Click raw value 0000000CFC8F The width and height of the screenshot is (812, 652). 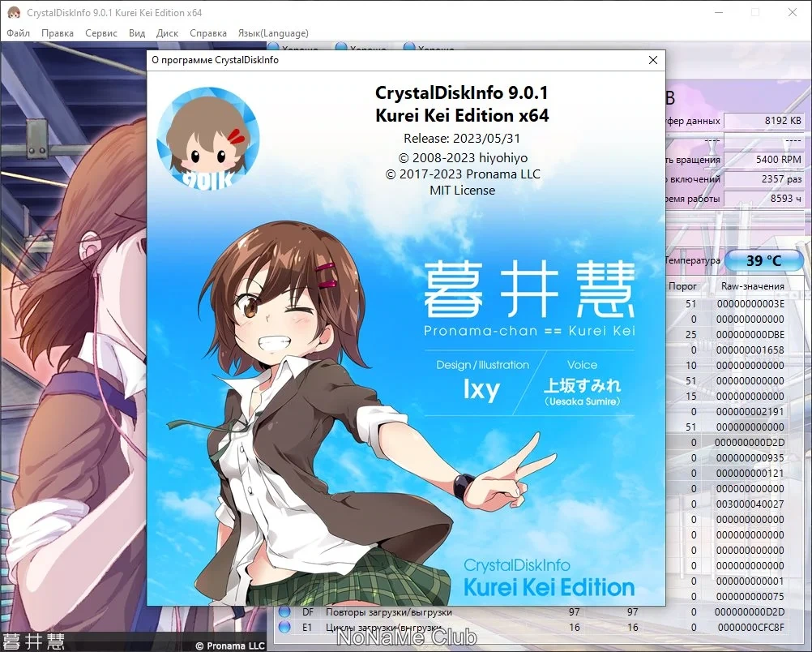click(750, 627)
